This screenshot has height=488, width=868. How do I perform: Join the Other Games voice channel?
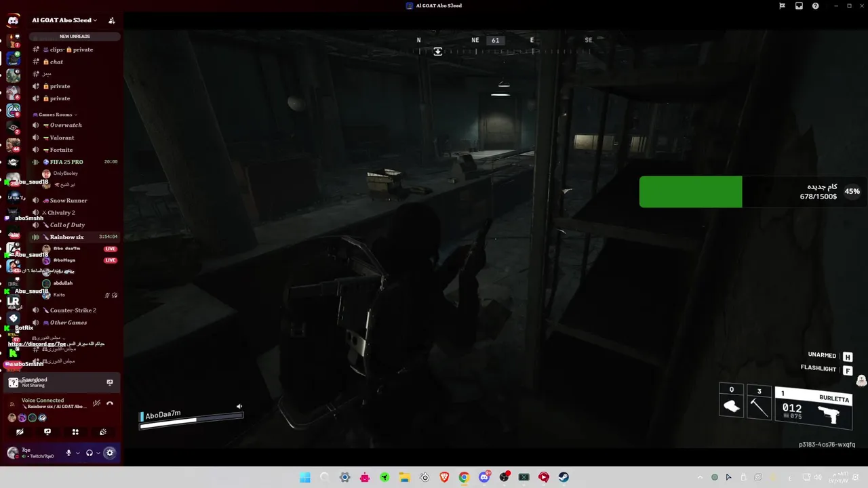pos(75,323)
